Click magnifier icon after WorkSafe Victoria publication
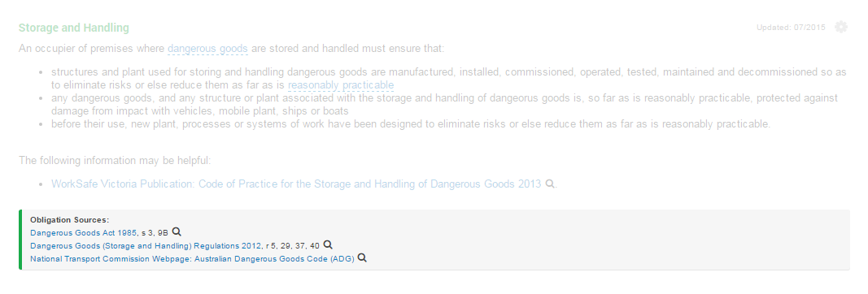 [x=550, y=184]
